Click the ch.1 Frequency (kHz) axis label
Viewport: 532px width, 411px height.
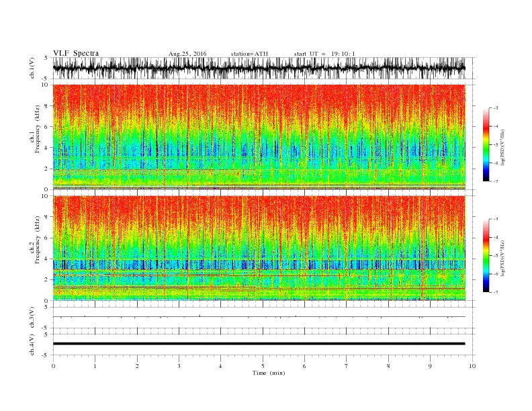[x=35, y=129]
